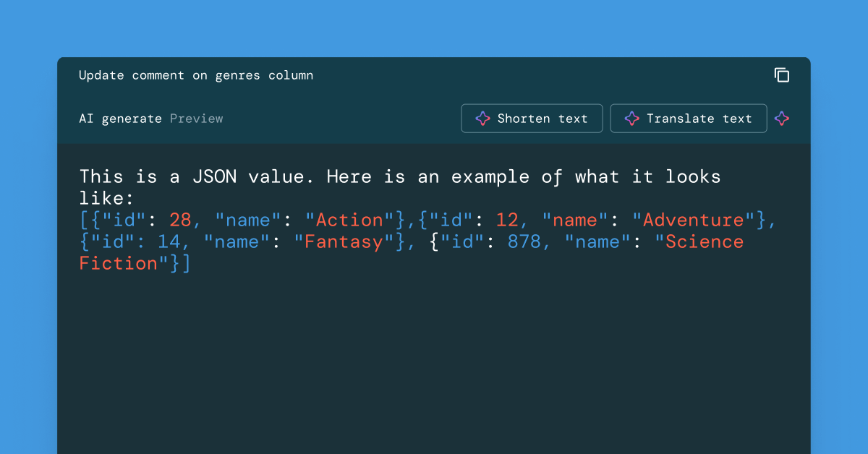Click the Preview badge next to AI generate
868x454 pixels.
(x=196, y=119)
